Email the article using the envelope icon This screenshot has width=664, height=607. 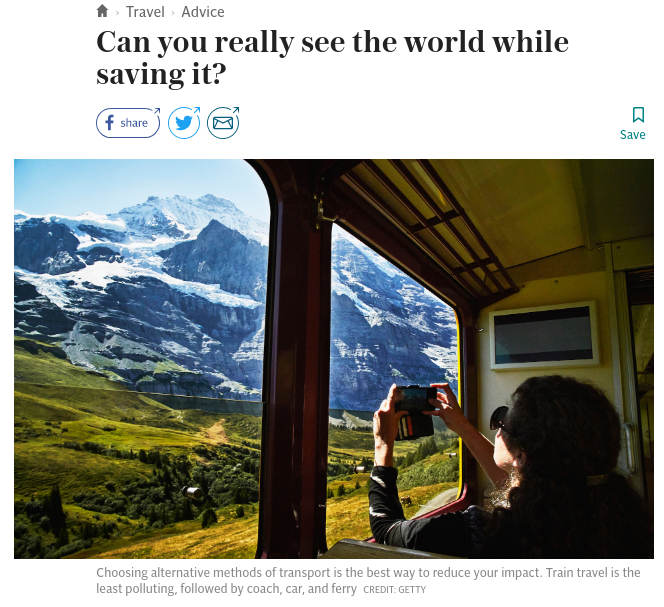pos(223,123)
